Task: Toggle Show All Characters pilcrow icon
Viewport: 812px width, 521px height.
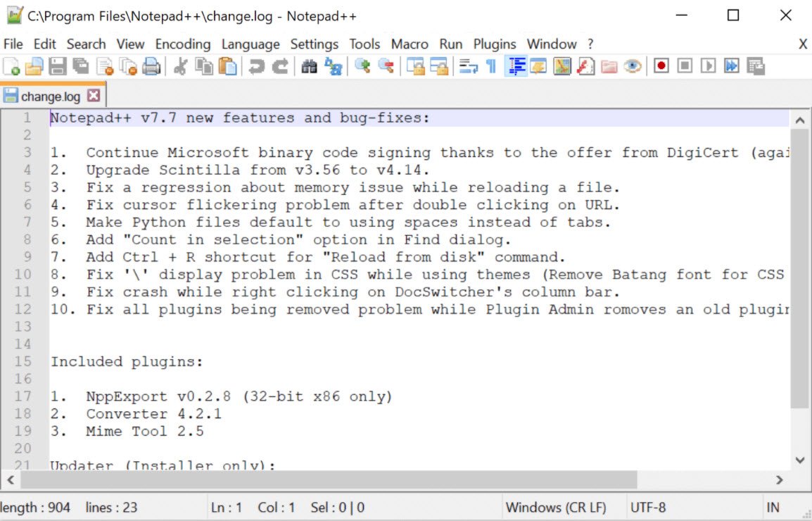Action: [491, 66]
